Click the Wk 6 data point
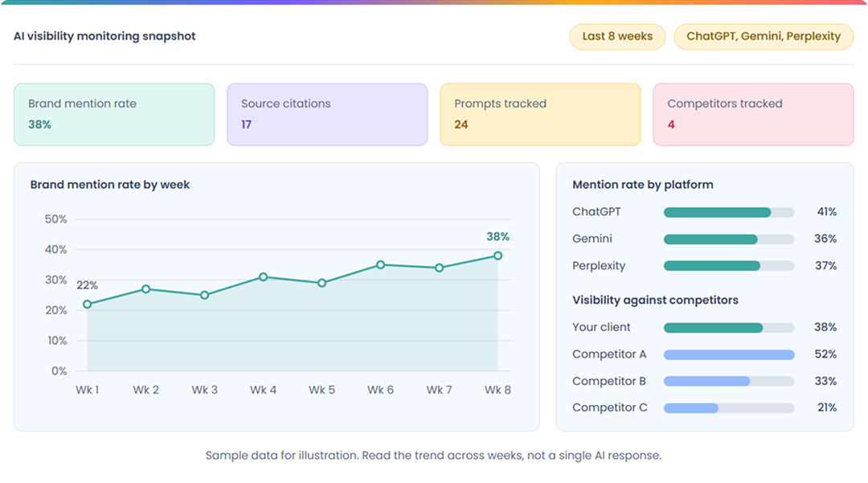 coord(380,265)
